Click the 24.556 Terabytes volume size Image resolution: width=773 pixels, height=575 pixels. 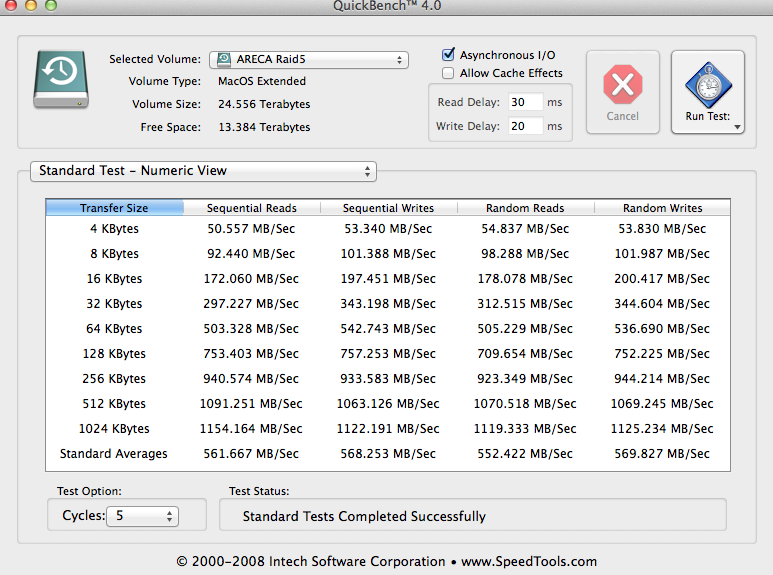coord(264,105)
